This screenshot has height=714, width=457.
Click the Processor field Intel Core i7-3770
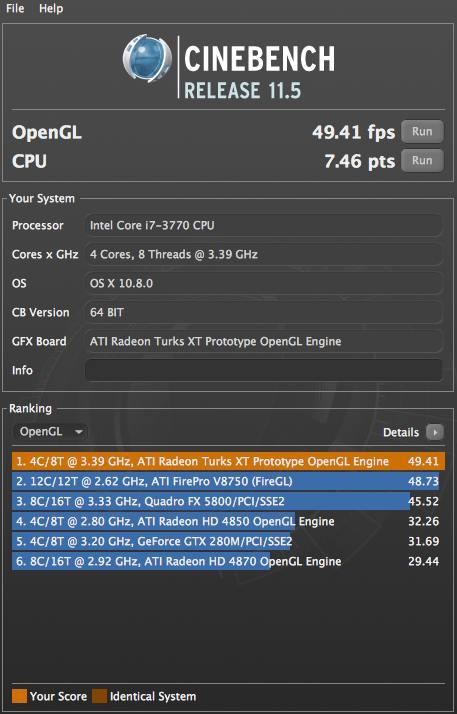pos(264,225)
